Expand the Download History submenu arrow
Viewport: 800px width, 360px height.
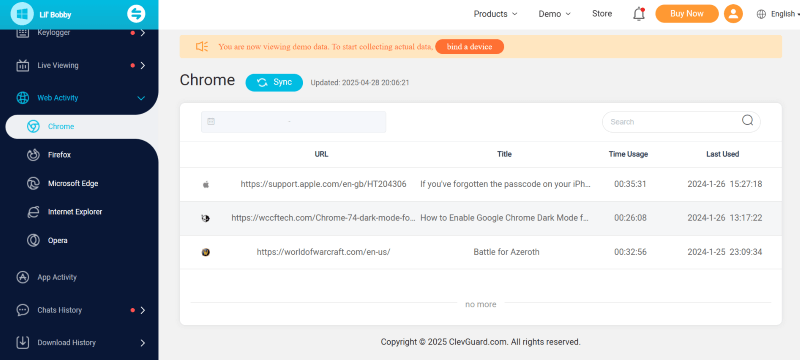(x=142, y=343)
